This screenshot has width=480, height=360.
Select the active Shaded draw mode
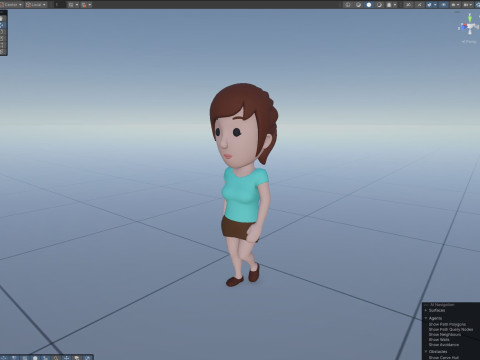pos(369,5)
